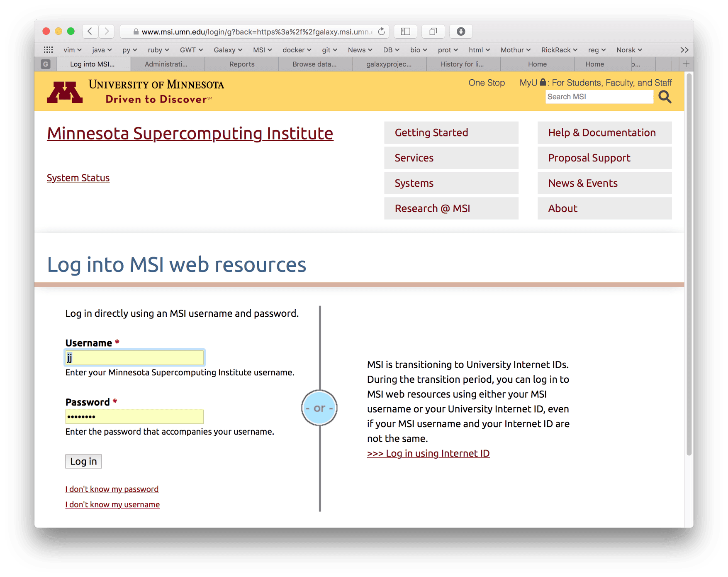Open the Safari downloads icon
This screenshot has height=577, width=728.
(460, 32)
